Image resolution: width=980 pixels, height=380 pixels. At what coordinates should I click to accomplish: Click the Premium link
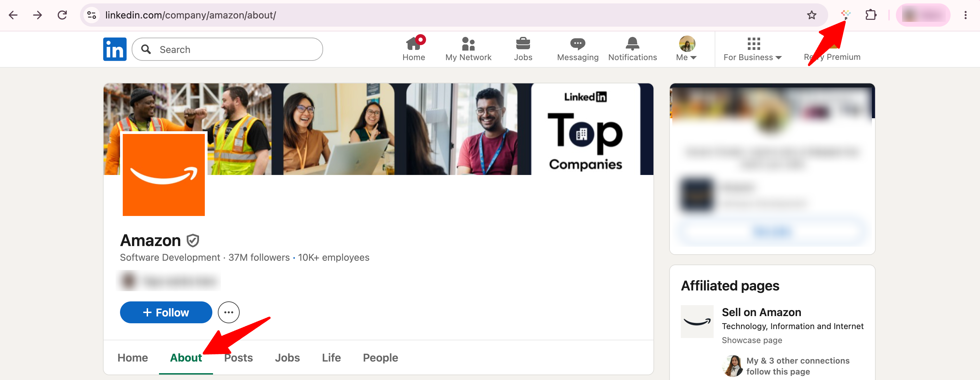832,57
